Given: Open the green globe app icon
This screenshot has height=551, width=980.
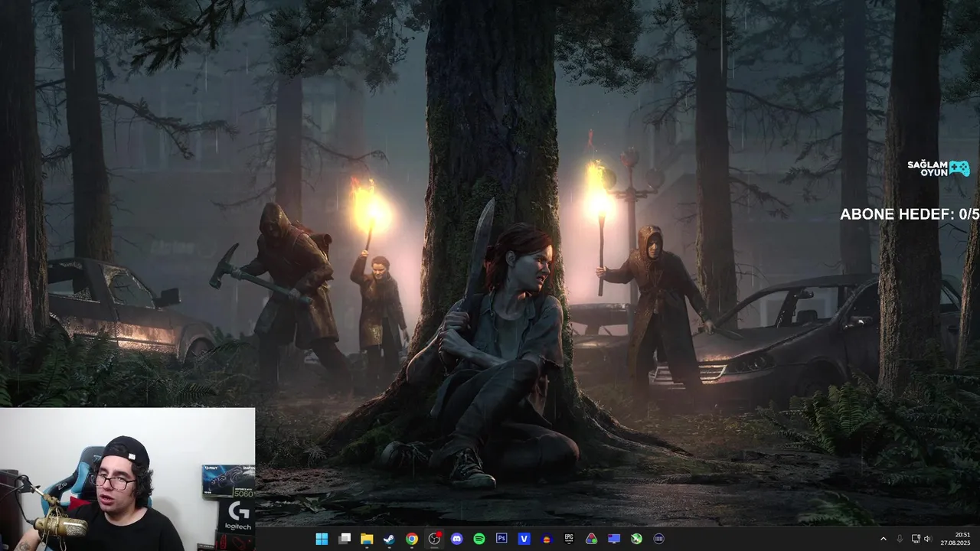Looking at the screenshot, I should pyautogui.click(x=636, y=539).
